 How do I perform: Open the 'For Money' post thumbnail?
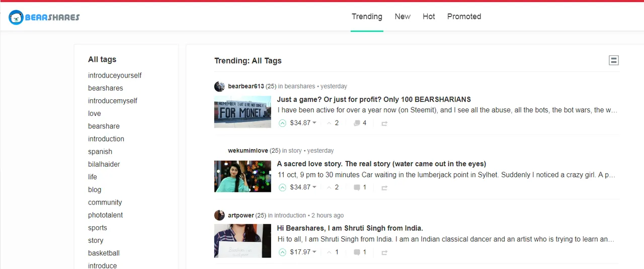243,112
